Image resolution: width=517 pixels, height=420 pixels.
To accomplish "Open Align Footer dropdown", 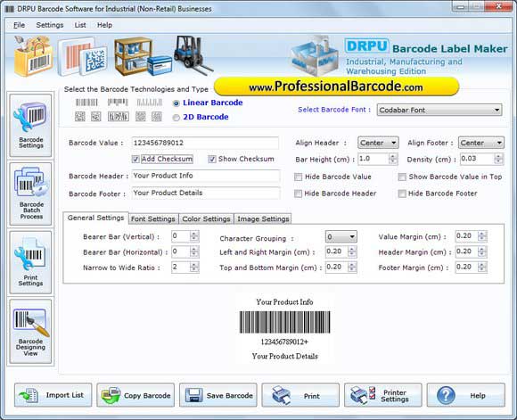I will [x=481, y=143].
